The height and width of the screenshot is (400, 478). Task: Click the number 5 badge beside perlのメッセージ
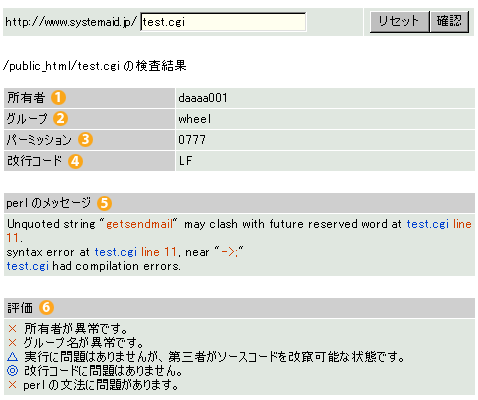click(x=104, y=203)
